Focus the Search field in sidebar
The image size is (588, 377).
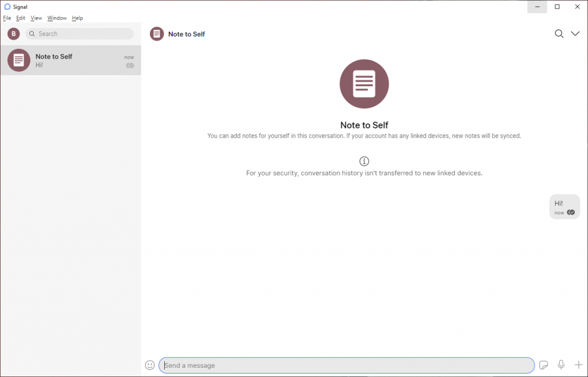(79, 34)
